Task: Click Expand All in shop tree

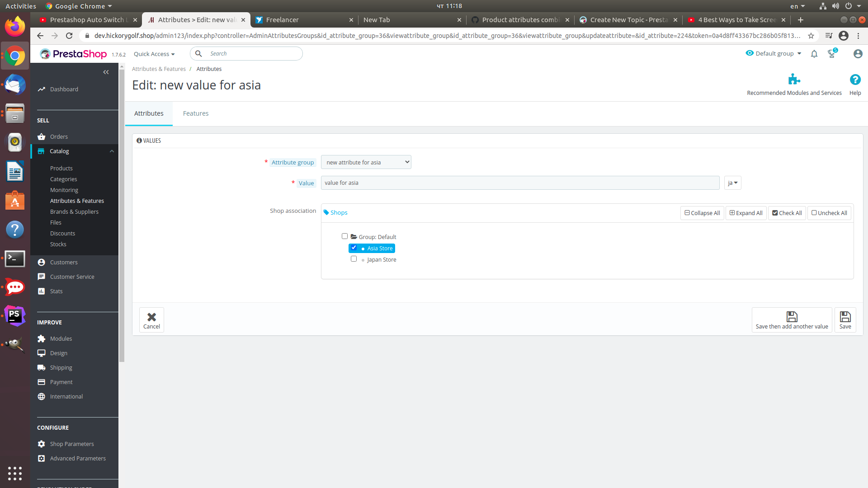Action: point(746,213)
